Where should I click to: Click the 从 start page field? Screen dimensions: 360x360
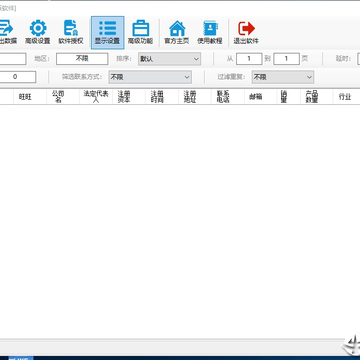[x=249, y=59]
